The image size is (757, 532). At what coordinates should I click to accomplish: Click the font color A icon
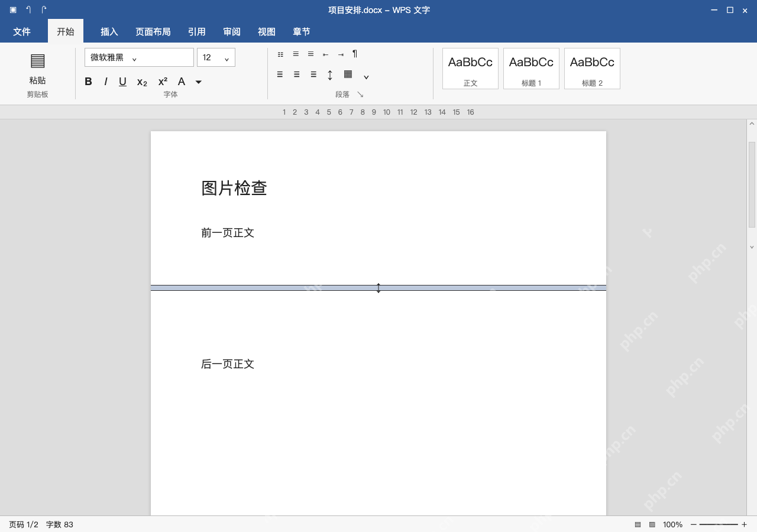coord(182,82)
